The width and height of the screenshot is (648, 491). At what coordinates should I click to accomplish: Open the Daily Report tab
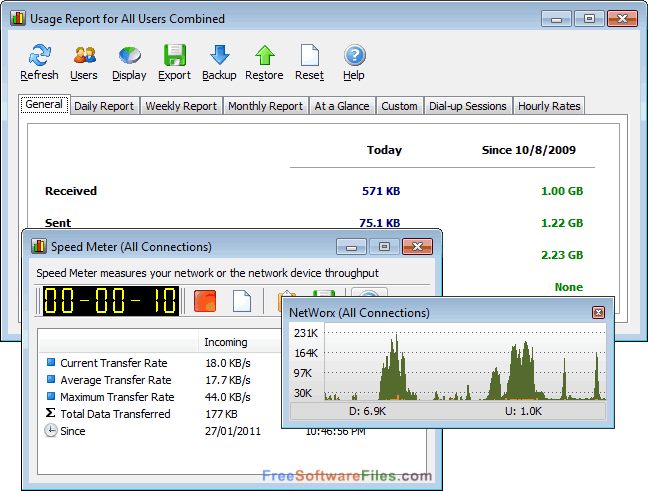[104, 106]
